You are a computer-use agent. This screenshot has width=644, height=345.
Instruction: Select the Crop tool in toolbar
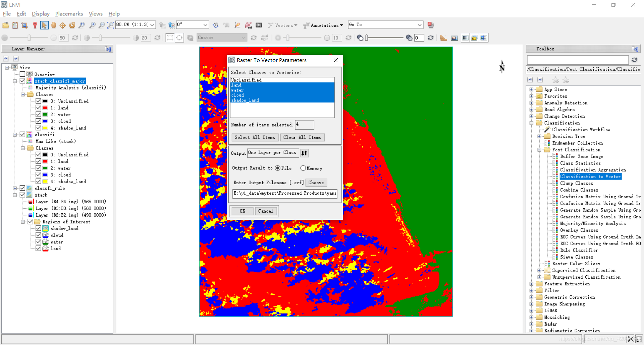tap(24, 25)
